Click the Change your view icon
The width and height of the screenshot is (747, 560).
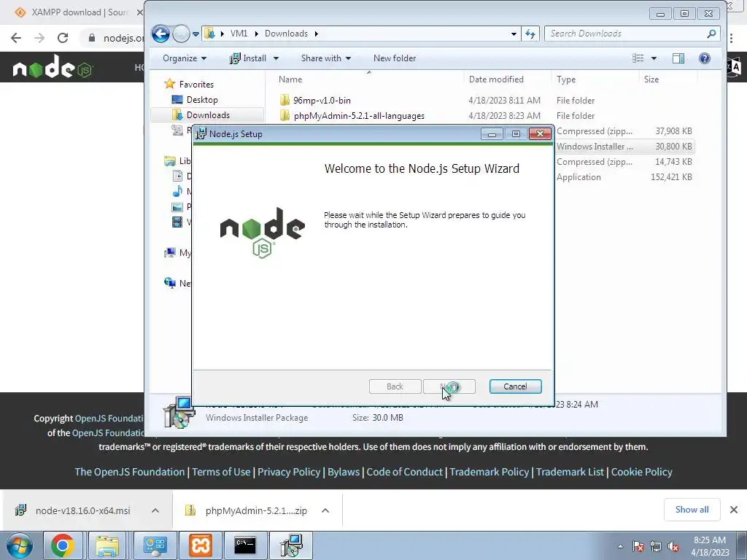click(638, 58)
